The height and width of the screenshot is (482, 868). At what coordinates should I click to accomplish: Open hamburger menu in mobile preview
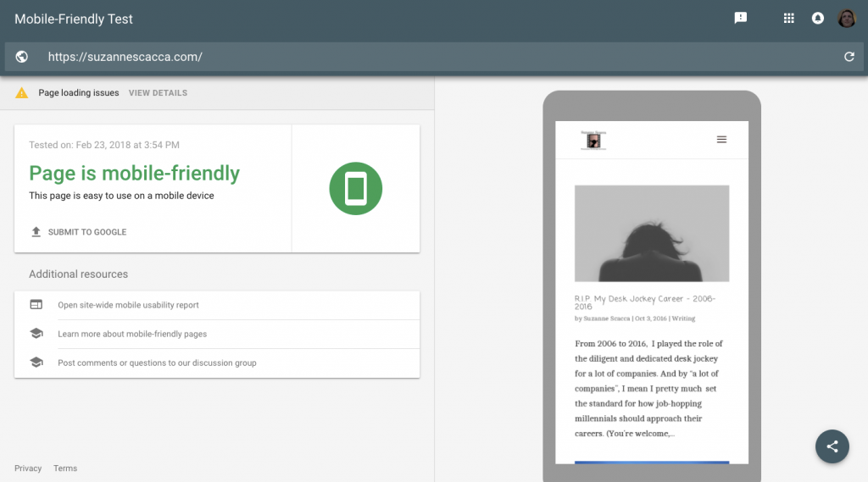click(x=721, y=140)
